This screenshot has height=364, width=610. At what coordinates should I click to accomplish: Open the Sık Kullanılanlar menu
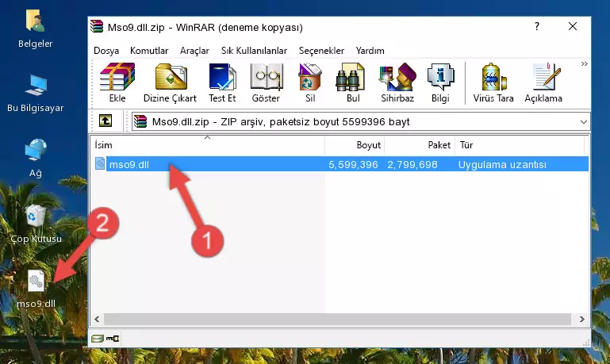pos(254,51)
